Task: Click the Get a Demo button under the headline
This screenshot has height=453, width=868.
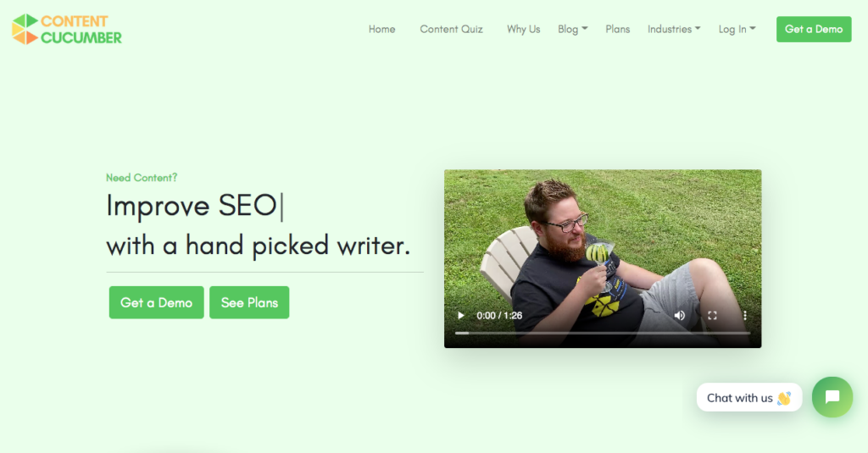Action: 156,302
